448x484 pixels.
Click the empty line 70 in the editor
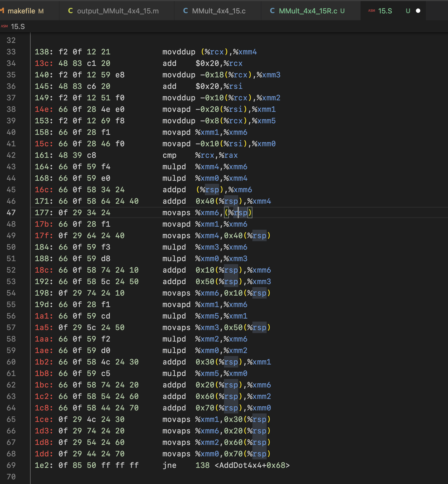tap(164, 477)
